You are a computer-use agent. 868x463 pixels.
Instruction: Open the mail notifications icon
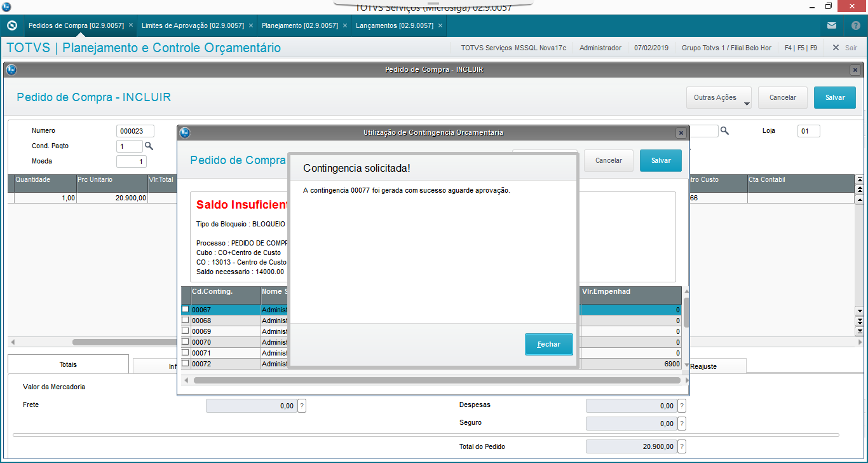[x=832, y=25]
